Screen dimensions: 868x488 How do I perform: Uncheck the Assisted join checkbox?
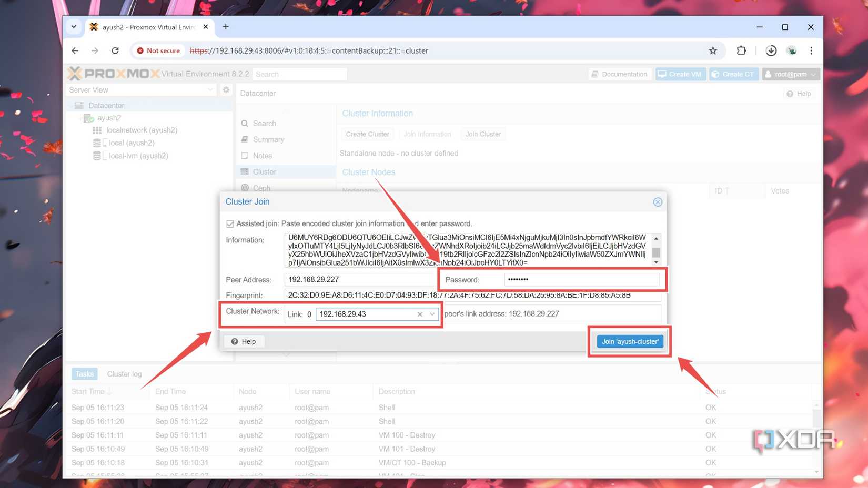[230, 223]
